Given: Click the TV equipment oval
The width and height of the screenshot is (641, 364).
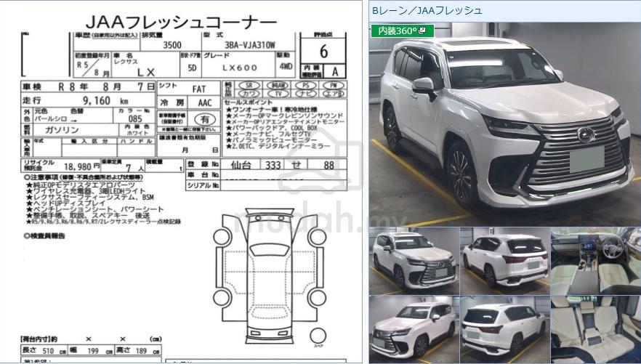Looking at the screenshot, I should pyautogui.click(x=278, y=94).
